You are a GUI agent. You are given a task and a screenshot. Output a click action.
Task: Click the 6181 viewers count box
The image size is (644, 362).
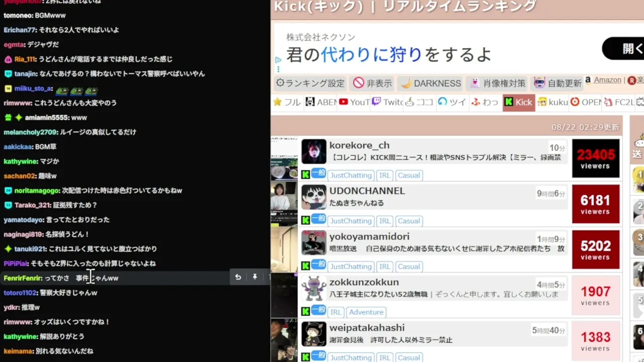point(596,204)
